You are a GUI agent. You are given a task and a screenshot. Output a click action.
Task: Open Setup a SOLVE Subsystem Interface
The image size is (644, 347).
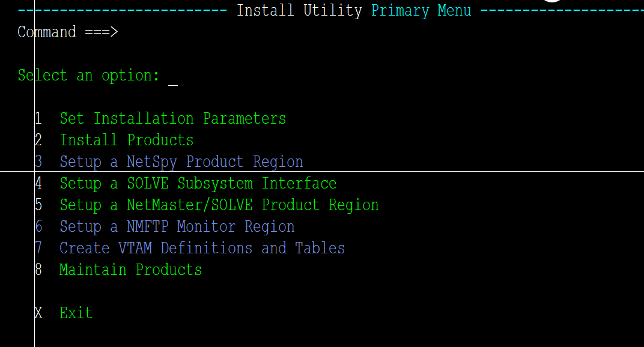198,184
